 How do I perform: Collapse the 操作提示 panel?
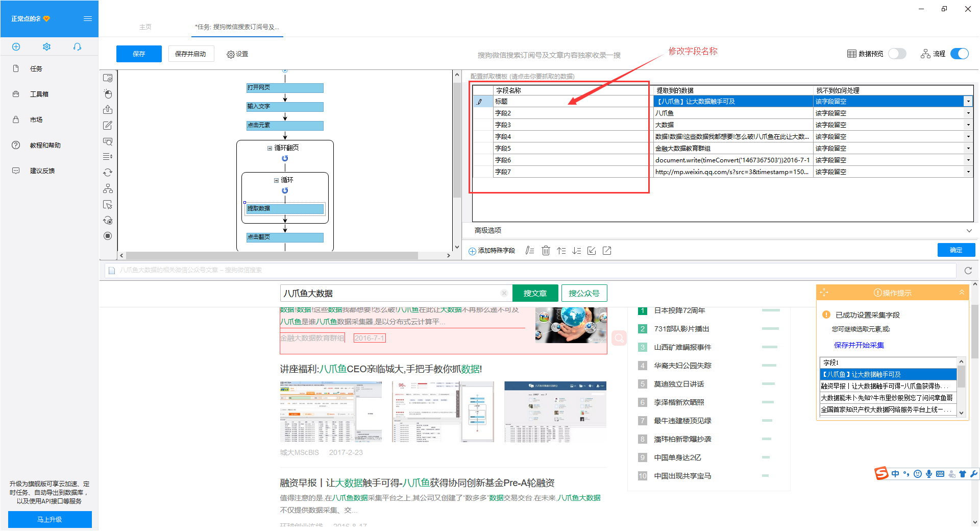[962, 293]
